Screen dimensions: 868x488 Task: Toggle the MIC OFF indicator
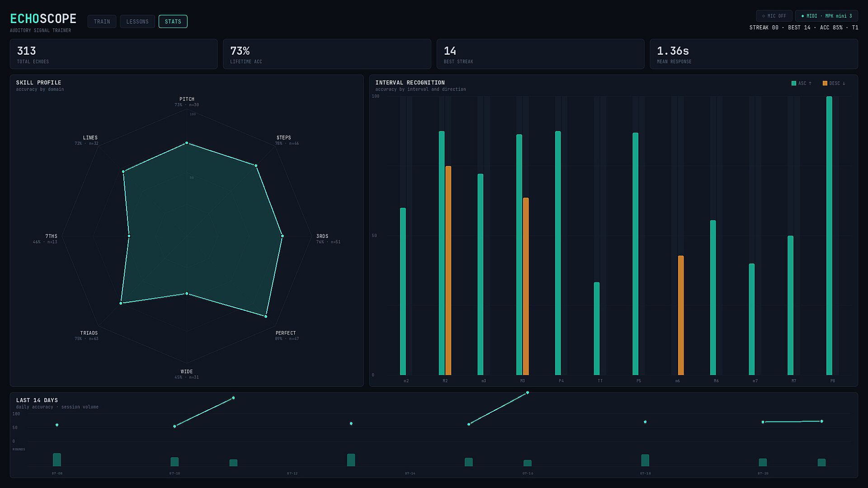(774, 16)
